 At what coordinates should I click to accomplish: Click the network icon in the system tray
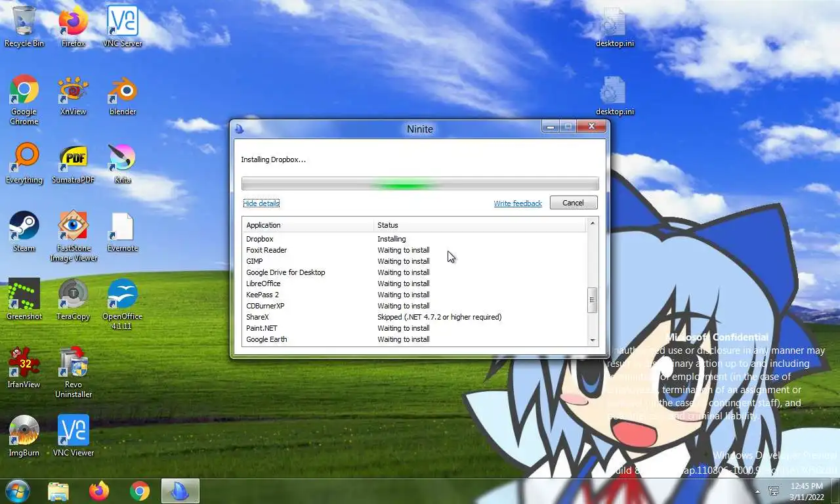(x=774, y=491)
